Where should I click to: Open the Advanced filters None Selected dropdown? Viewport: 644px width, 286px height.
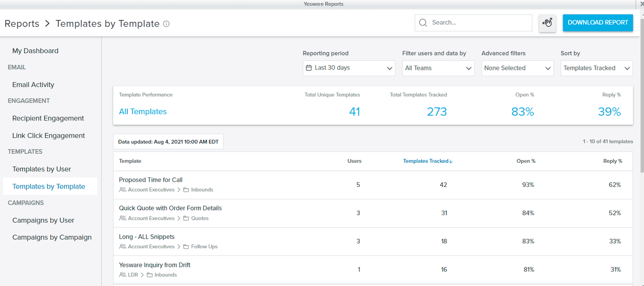[x=517, y=68]
